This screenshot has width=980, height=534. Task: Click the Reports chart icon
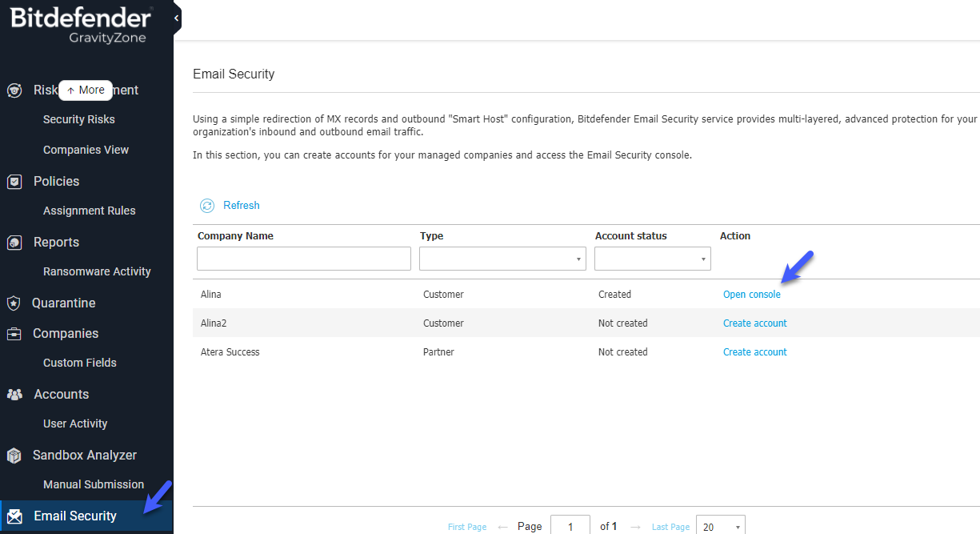[14, 243]
